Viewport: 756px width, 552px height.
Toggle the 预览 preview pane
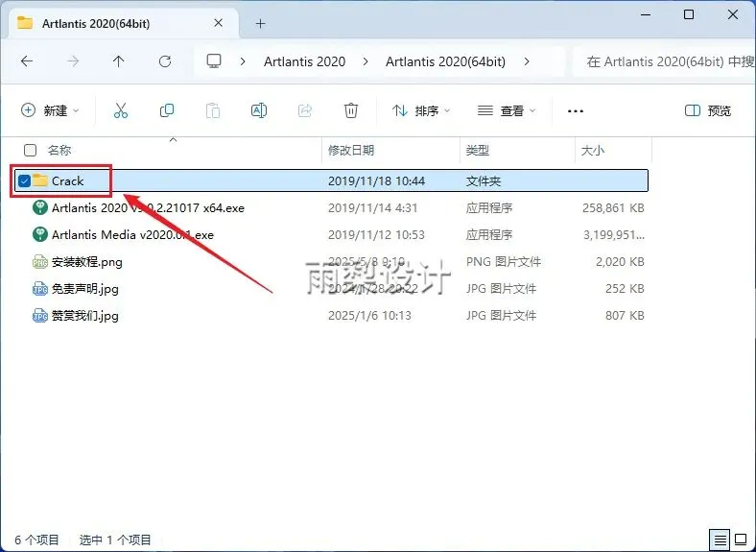pyautogui.click(x=708, y=110)
